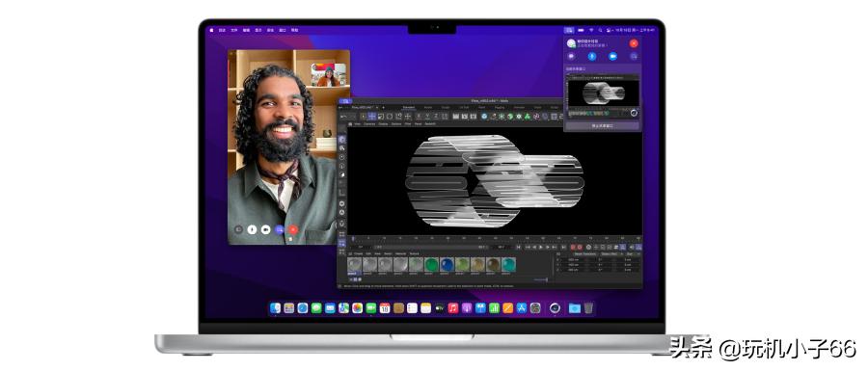This screenshot has height=371, width=868.
Task: Adjust material preview size slider
Action: click(x=541, y=279)
